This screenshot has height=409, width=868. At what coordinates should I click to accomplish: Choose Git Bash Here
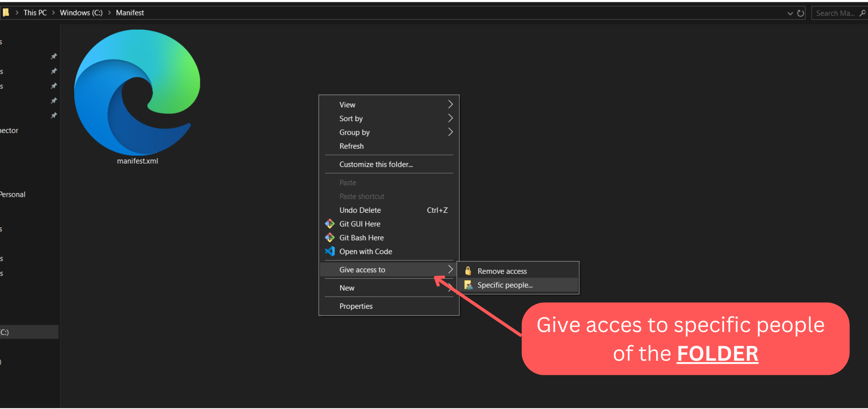click(x=388, y=238)
